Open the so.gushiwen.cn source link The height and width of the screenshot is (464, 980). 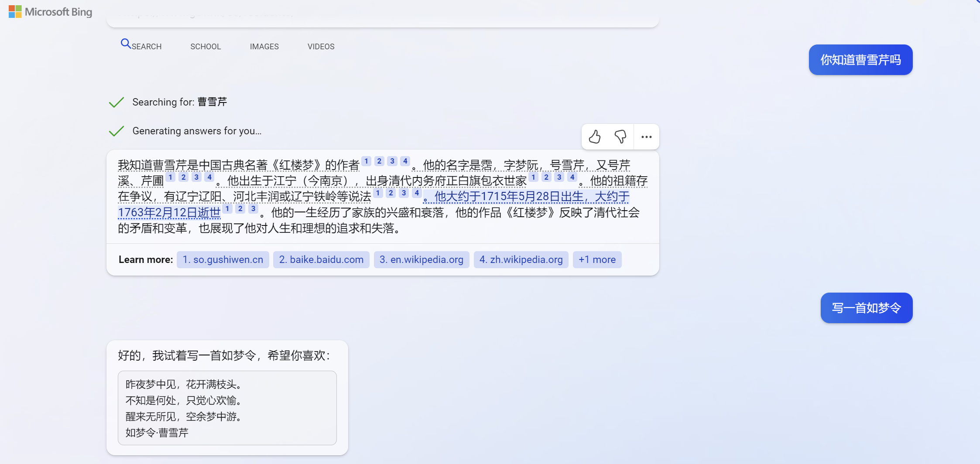(223, 259)
